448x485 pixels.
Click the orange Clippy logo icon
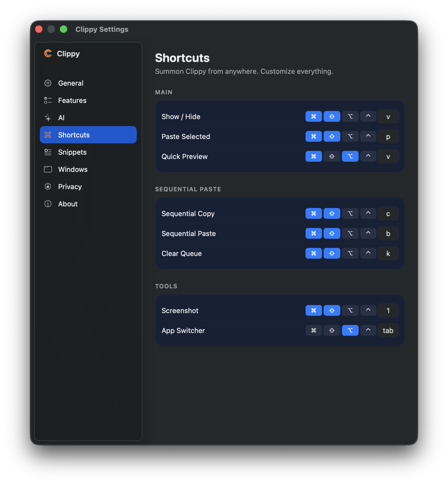pyautogui.click(x=48, y=54)
